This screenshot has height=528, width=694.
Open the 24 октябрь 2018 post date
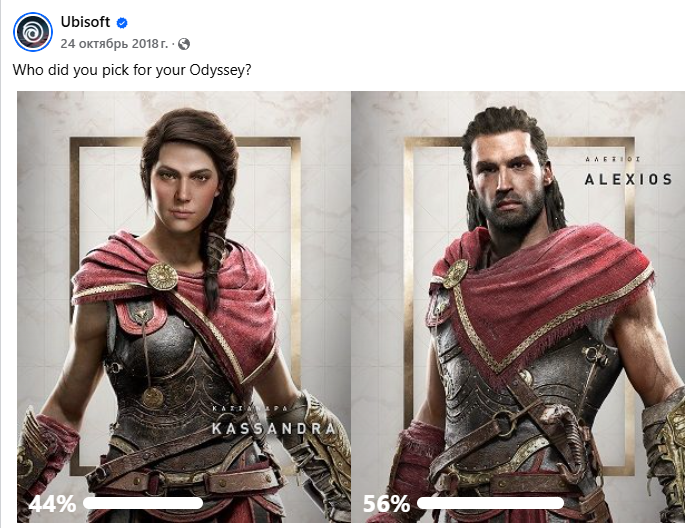tap(114, 44)
